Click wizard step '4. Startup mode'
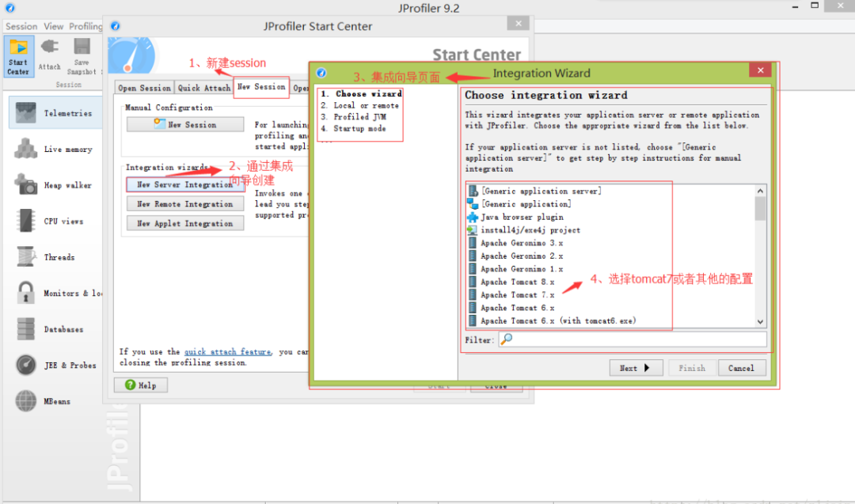The image size is (855, 504). tap(353, 129)
